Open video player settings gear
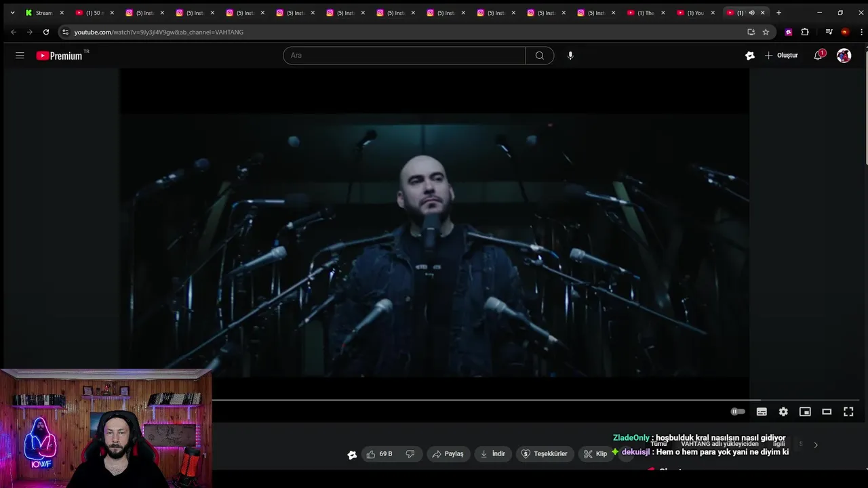This screenshot has height=488, width=868. coord(783,411)
